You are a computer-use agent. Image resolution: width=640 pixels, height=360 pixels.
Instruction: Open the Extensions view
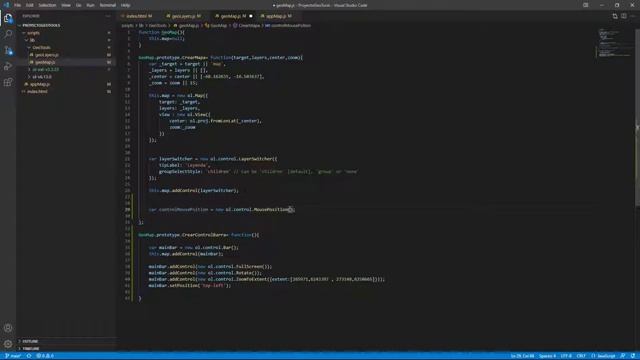click(x=8, y=82)
